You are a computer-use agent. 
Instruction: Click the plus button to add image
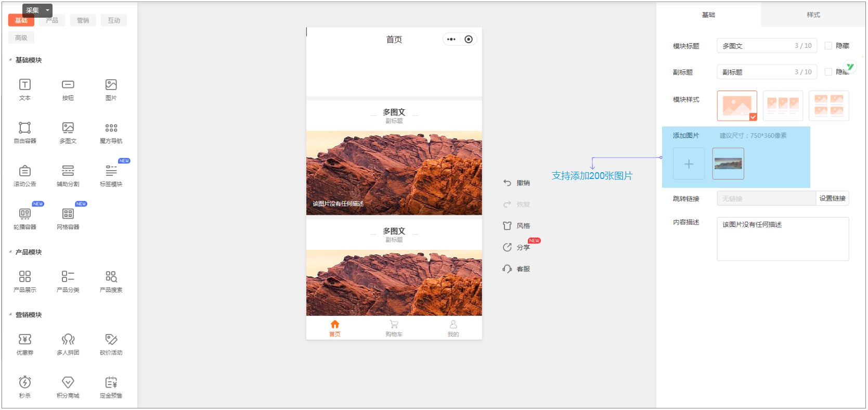[689, 164]
